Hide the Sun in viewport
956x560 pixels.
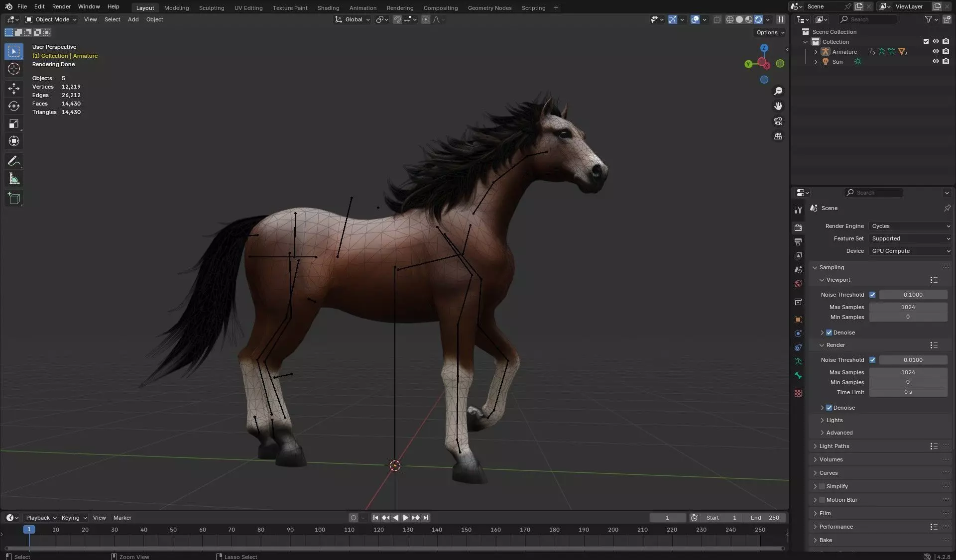pyautogui.click(x=936, y=62)
